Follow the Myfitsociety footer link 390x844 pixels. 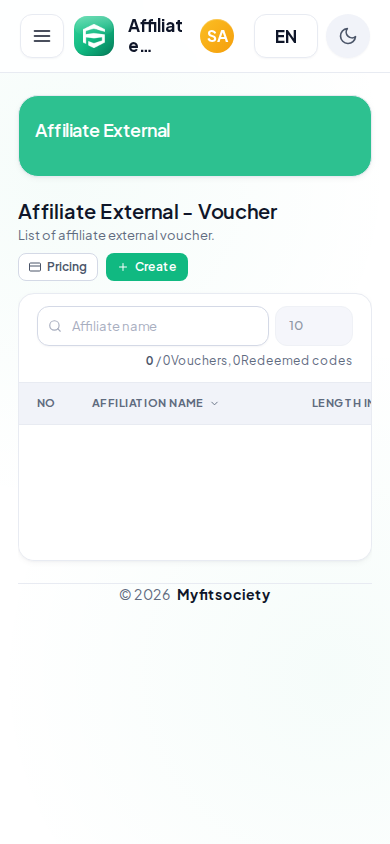[x=223, y=595]
